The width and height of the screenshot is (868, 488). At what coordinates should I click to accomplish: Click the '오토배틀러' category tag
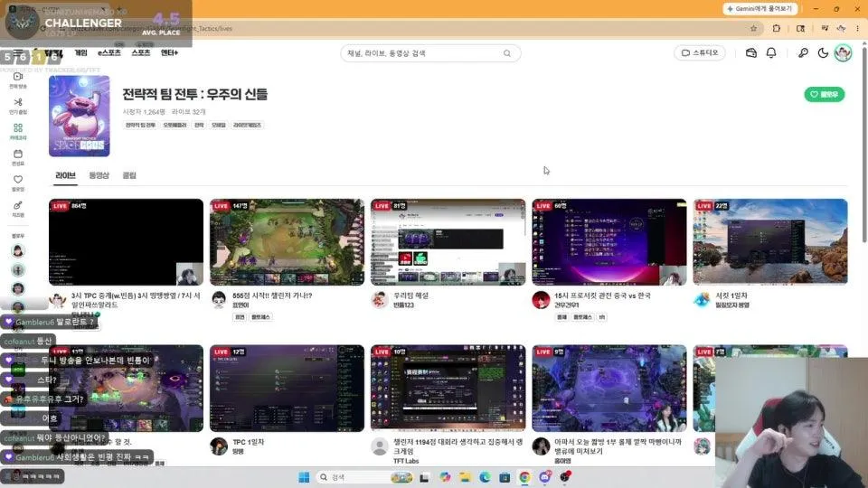coord(175,125)
